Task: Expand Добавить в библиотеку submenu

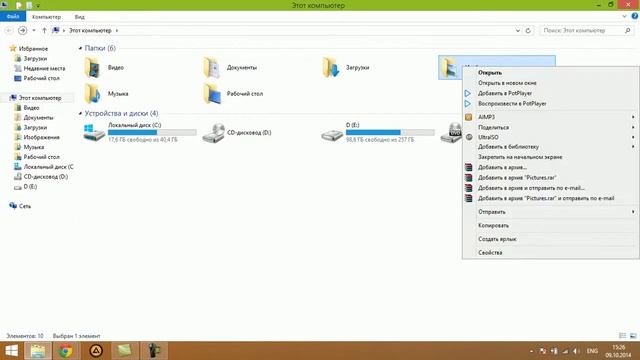Action: [633, 147]
